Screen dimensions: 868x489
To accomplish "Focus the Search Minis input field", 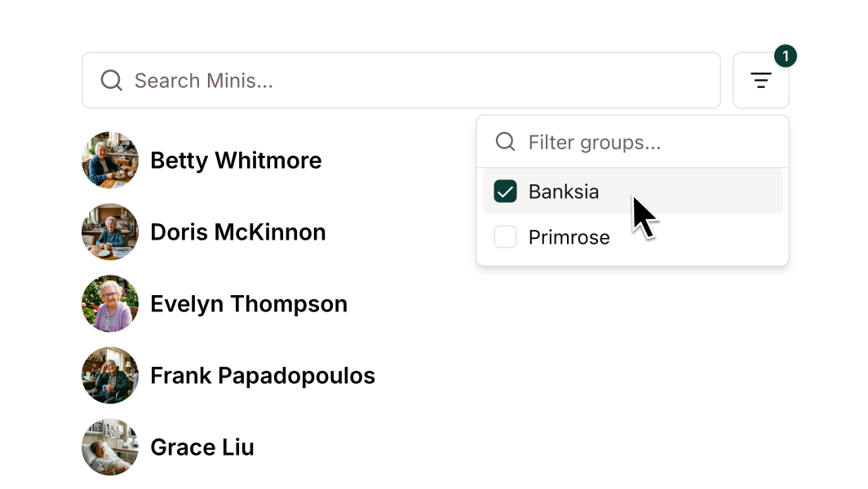I will click(x=408, y=81).
